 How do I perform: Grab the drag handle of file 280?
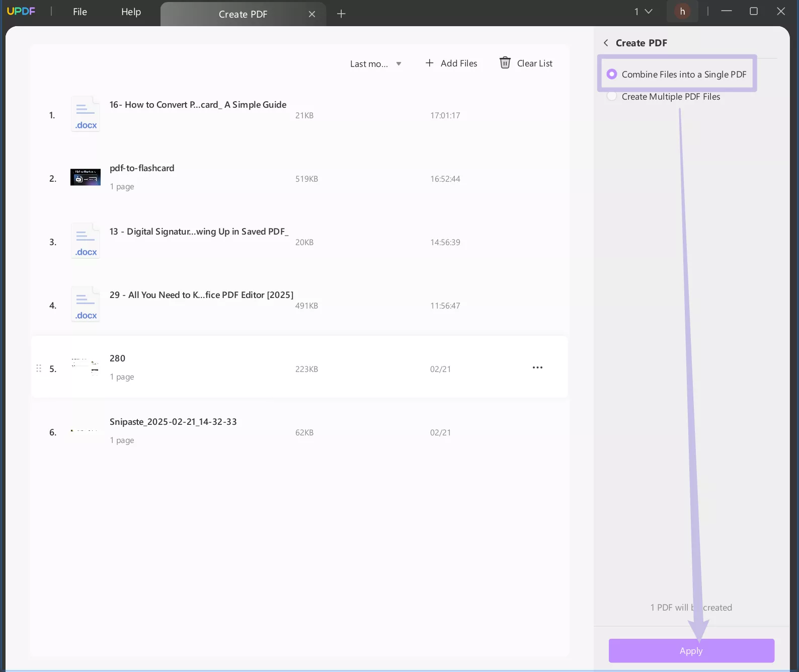(39, 368)
